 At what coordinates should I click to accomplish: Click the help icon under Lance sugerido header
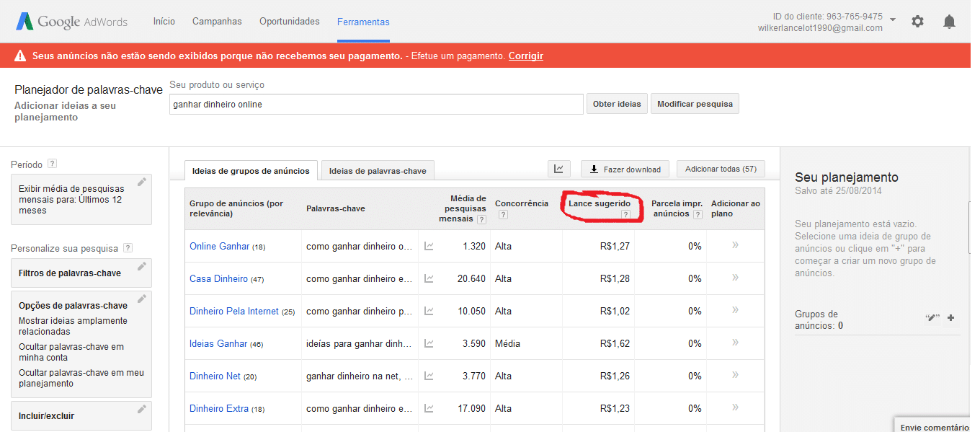click(x=625, y=214)
